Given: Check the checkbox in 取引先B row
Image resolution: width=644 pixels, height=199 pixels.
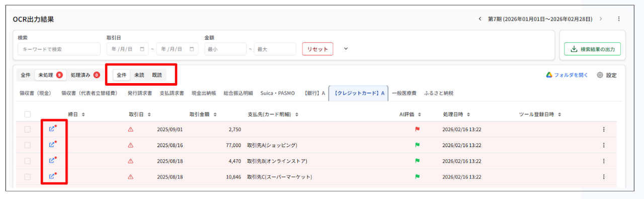Looking at the screenshot, I should coord(28,161).
